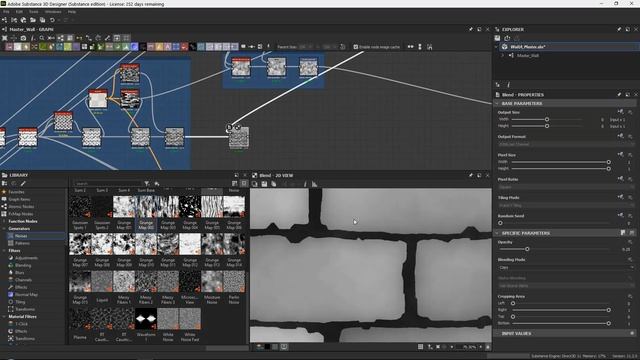Select Graph Items in Library tree
The height and width of the screenshot is (360, 640).
(x=19, y=199)
